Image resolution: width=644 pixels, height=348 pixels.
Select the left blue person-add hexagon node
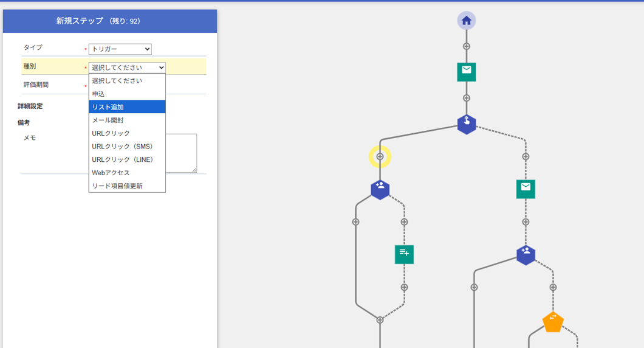point(380,189)
